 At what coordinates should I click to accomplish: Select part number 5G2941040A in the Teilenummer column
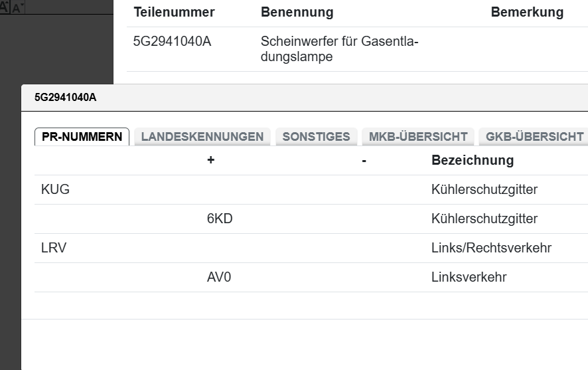[173, 43]
